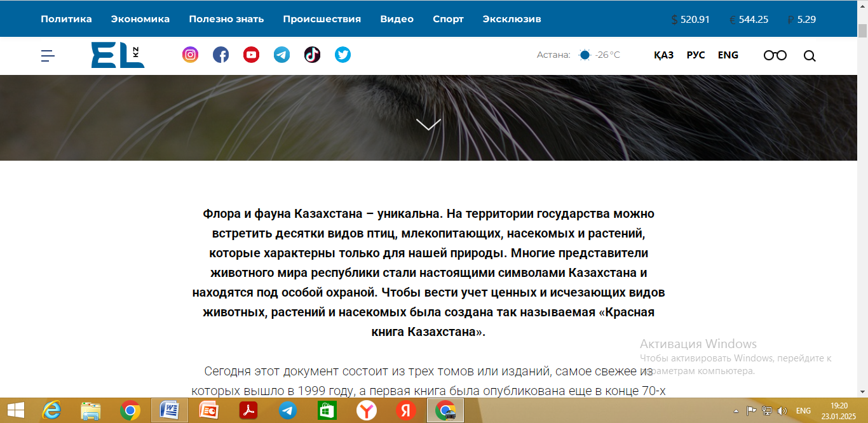Open the YouTube channel icon
The height and width of the screenshot is (423, 868).
pyautogui.click(x=251, y=55)
